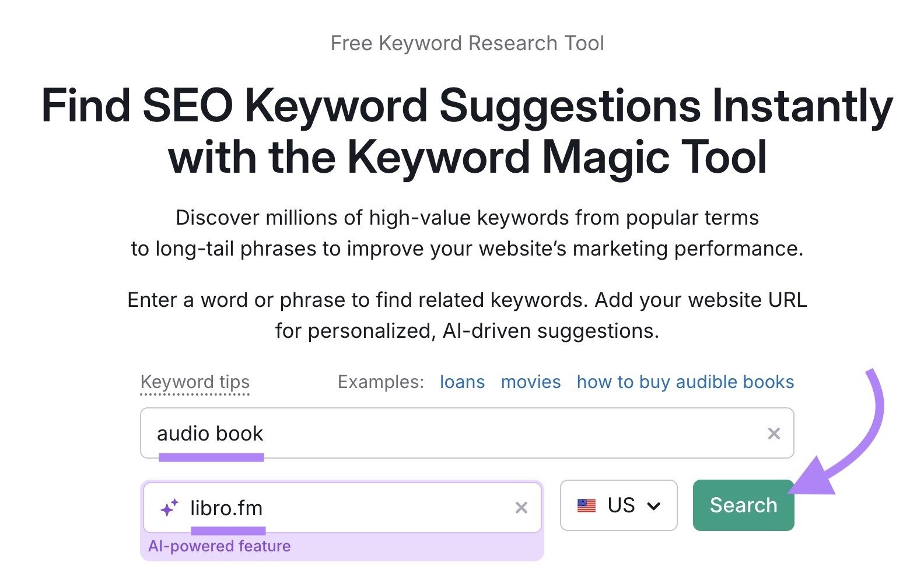Click the AI-powered feature label

[x=220, y=546]
